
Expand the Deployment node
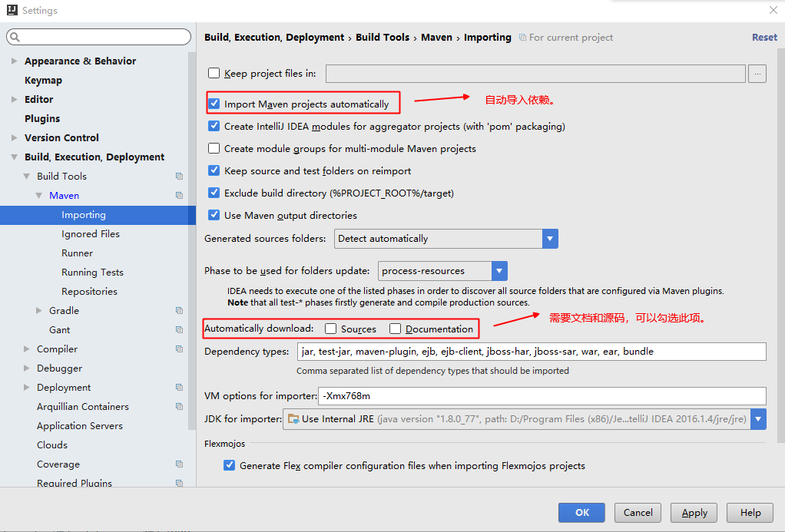pyautogui.click(x=27, y=387)
